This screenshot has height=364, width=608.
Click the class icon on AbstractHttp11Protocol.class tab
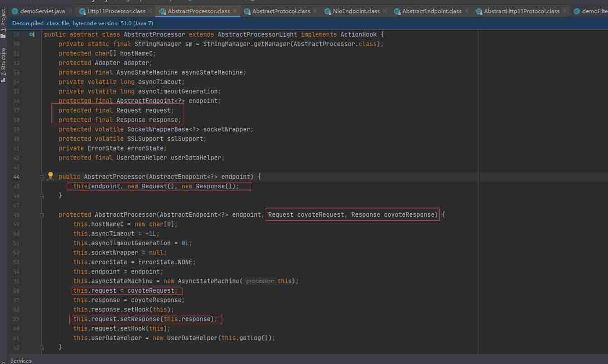[479, 11]
